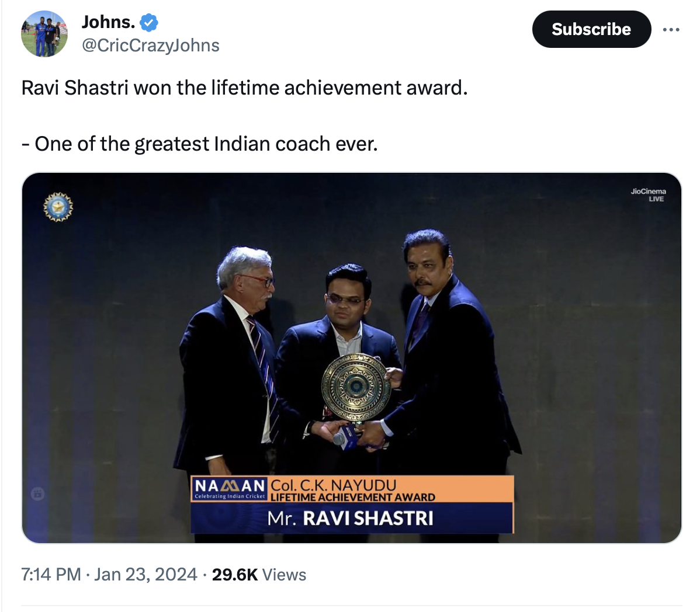Click the lifetime achievement award tweet sentence
This screenshot has height=612, width=700.
(x=245, y=88)
